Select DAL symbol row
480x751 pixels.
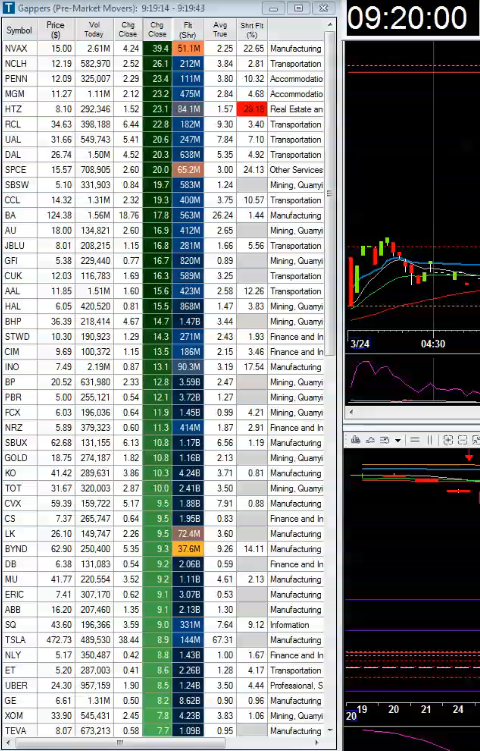coord(163,155)
